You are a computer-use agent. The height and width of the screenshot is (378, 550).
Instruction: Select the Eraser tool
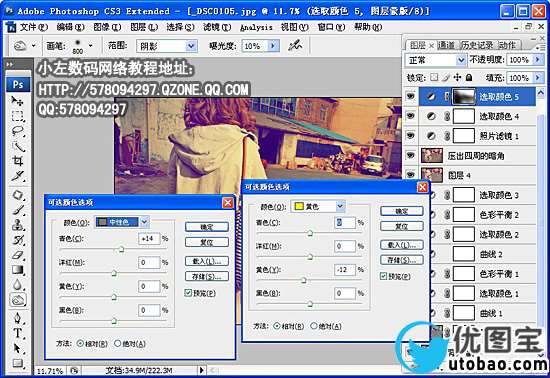pyautogui.click(x=17, y=255)
